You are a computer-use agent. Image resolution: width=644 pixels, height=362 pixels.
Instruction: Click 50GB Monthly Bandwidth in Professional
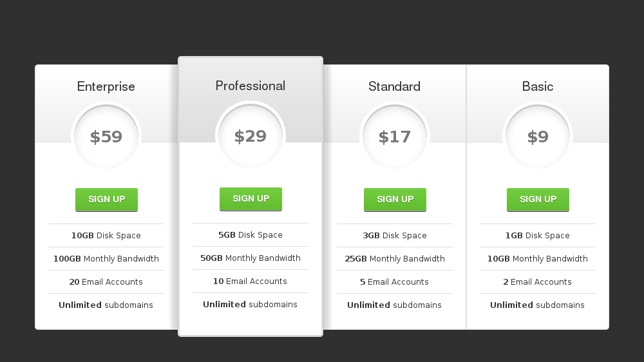pos(251,258)
